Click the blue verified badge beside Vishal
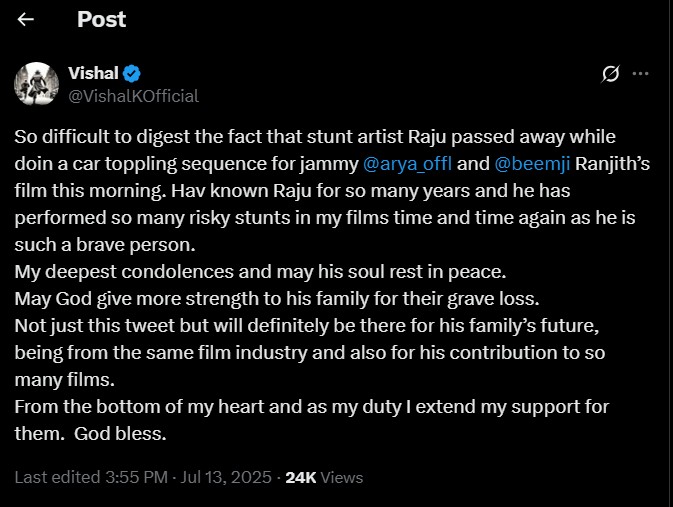 (132, 73)
